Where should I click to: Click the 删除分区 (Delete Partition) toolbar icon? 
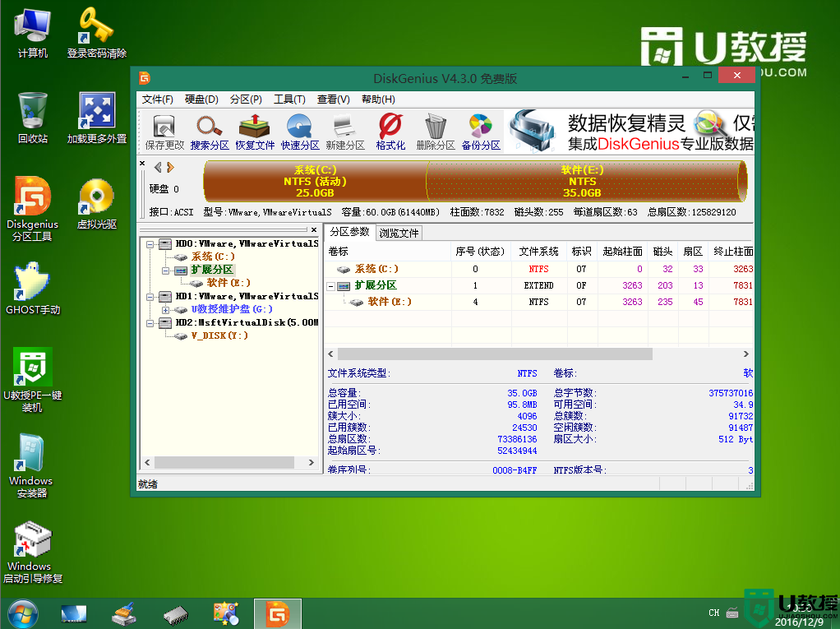tap(436, 132)
